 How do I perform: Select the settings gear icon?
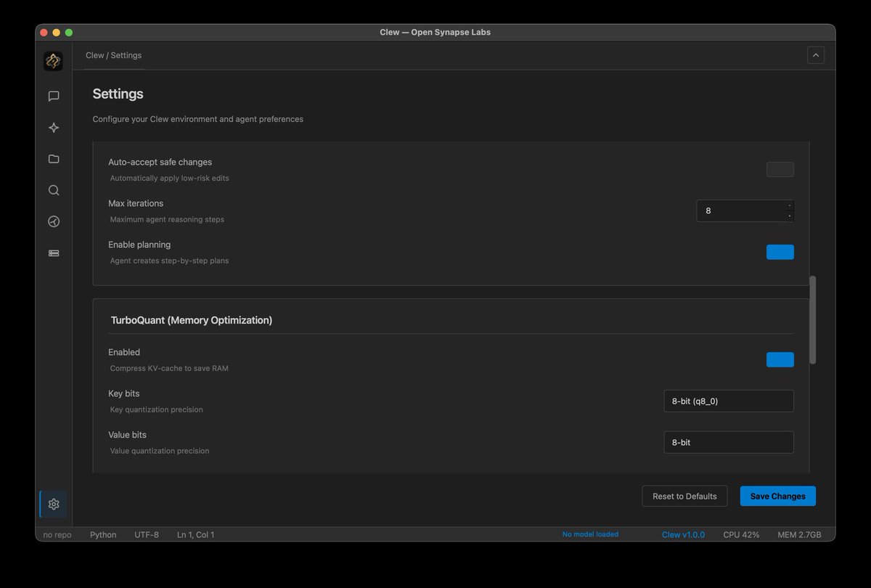tap(54, 504)
